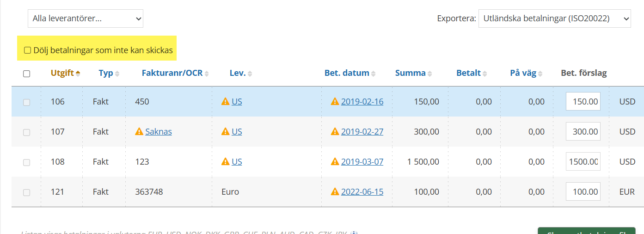Click the 2019-03-07 payment date link
This screenshot has width=644, height=234.
(362, 162)
